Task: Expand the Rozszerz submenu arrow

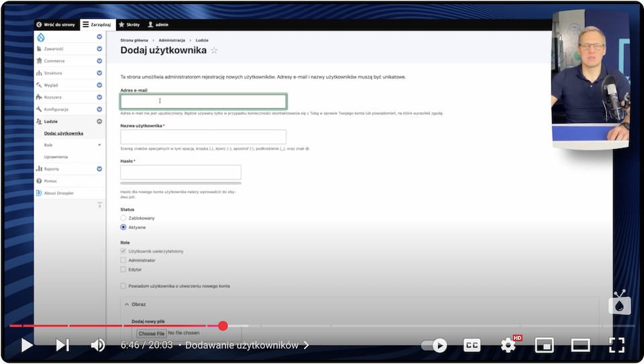Action: pos(99,97)
